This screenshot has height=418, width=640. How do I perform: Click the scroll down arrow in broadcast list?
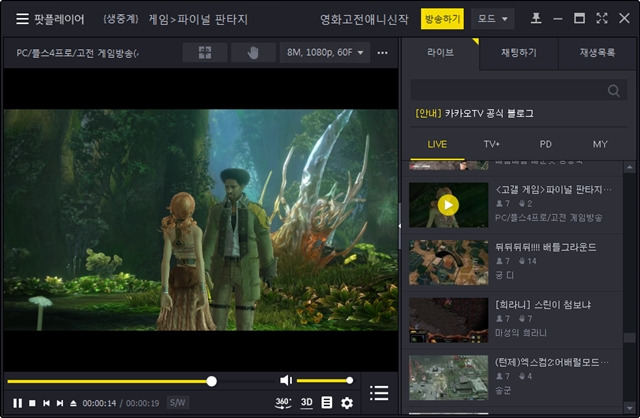coord(629,408)
